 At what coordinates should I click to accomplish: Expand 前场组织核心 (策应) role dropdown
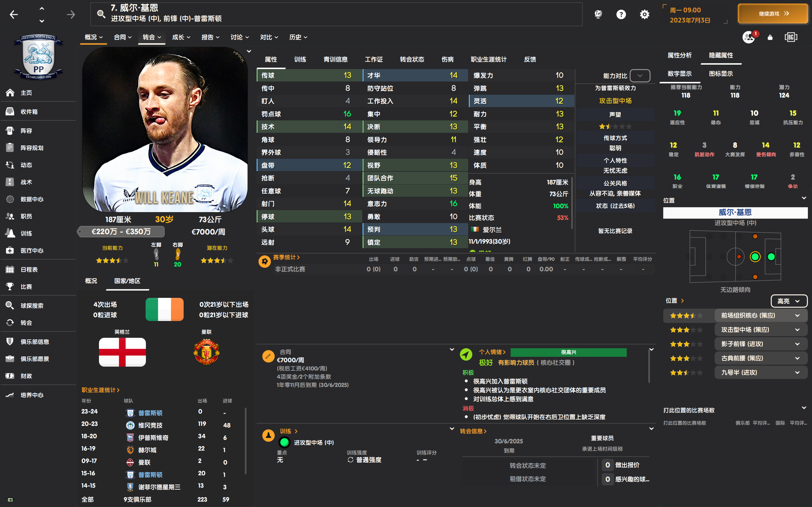tap(797, 316)
